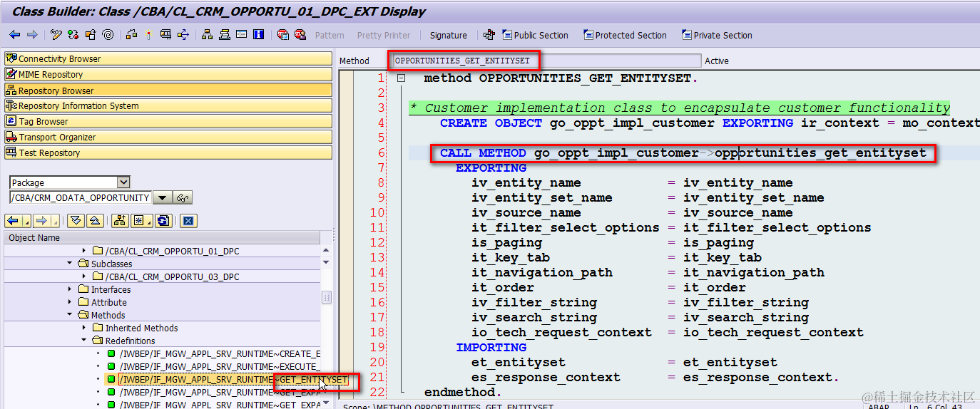Image resolution: width=980 pixels, height=409 pixels.
Task: Expand the Attribute folder
Action: 70,302
